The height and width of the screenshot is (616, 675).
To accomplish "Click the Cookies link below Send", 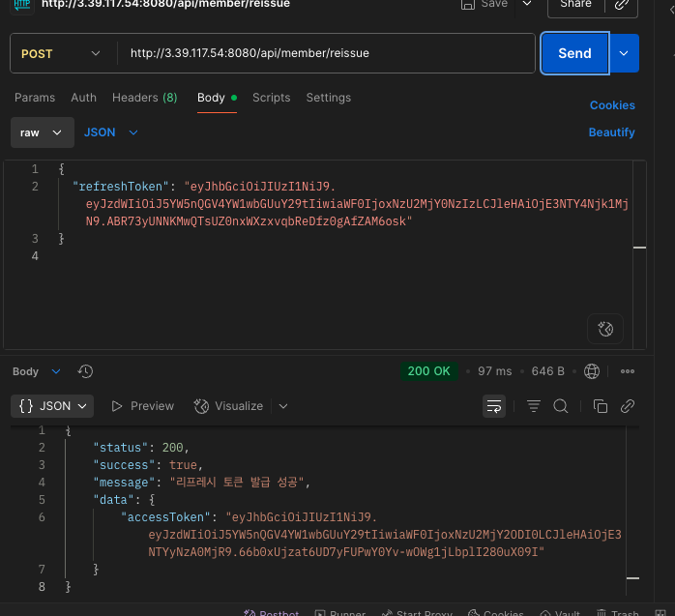I will coord(612,105).
